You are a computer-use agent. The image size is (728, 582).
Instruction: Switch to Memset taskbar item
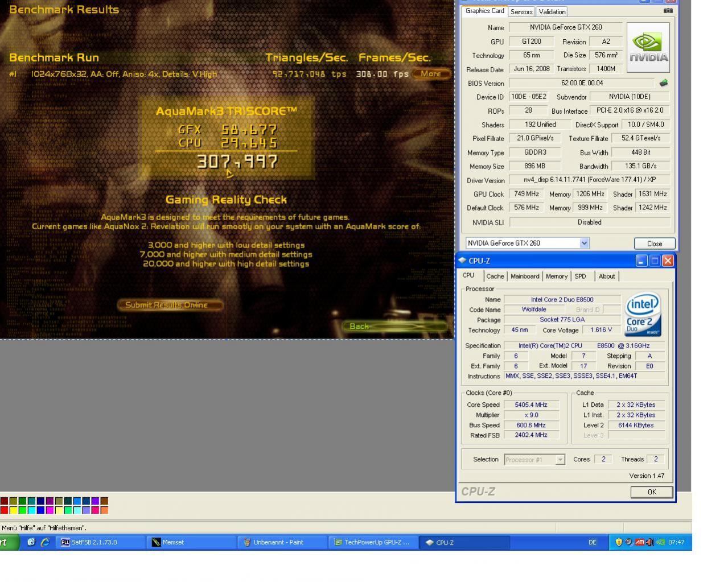tap(191, 542)
